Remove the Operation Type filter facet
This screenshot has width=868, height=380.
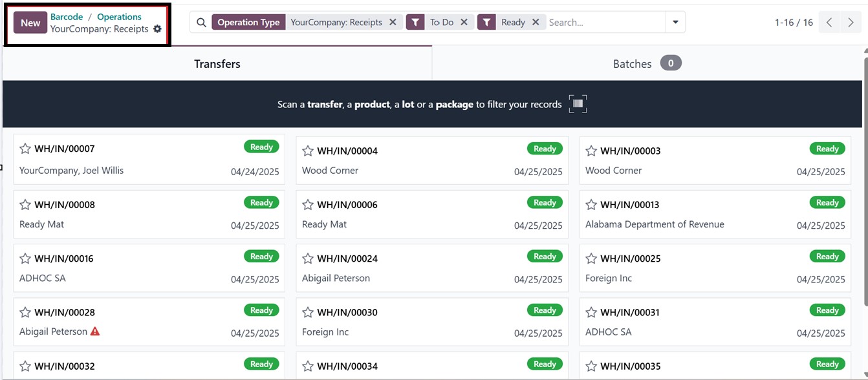393,22
